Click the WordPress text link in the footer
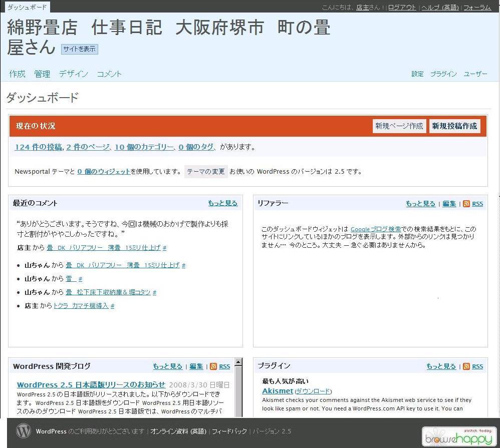Screen dimensions: 500x448 tap(51, 431)
